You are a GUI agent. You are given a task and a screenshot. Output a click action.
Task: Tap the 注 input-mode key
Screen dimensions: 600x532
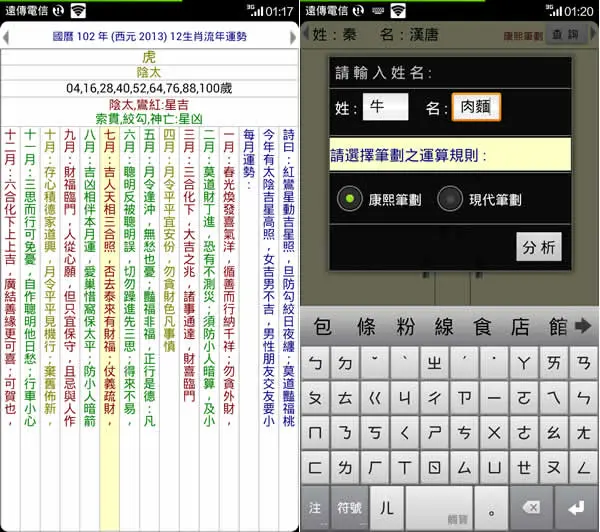pos(315,508)
